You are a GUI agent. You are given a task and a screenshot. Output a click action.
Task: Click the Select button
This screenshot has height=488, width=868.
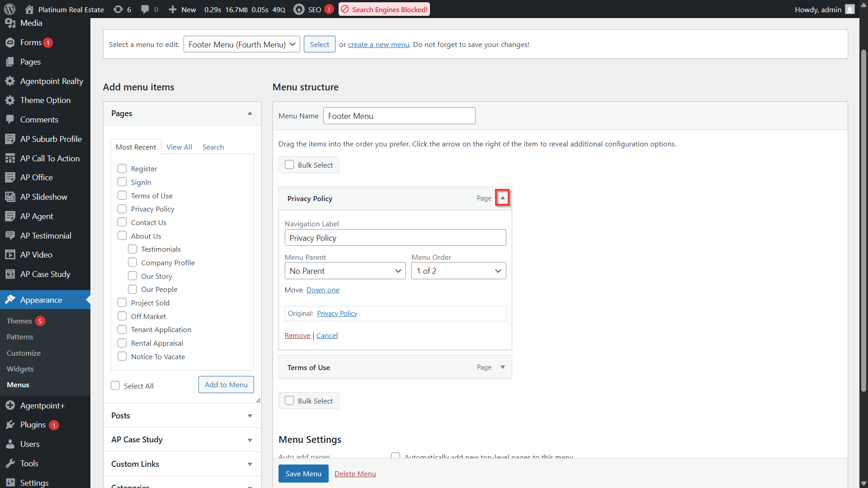[x=320, y=44]
